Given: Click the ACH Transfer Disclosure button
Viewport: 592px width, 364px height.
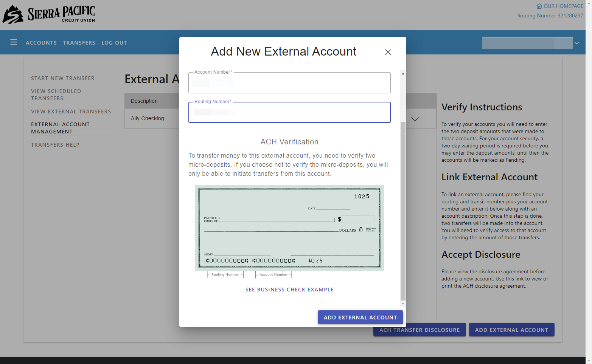Looking at the screenshot, I should (420, 330).
